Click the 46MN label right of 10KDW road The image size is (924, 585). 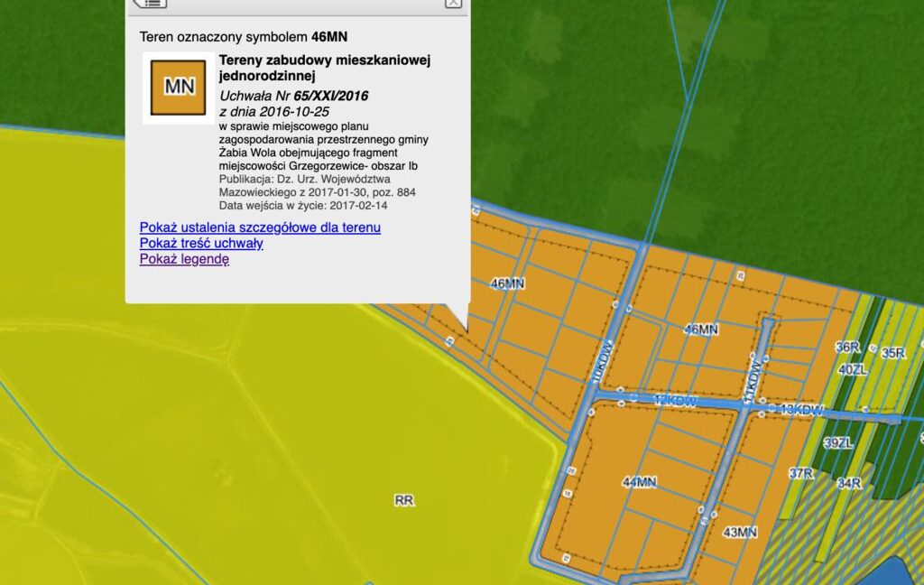(701, 330)
